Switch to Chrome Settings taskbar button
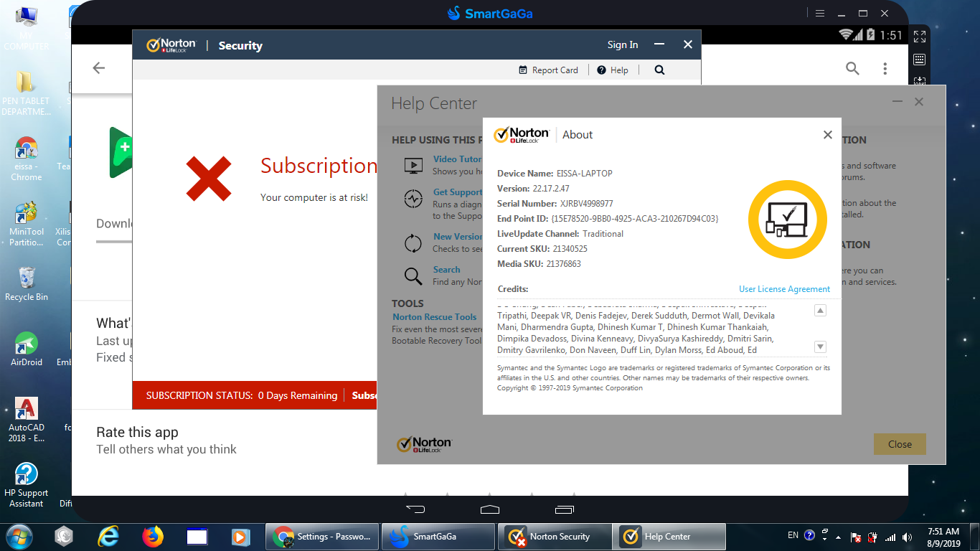The width and height of the screenshot is (980, 551). [x=322, y=536]
